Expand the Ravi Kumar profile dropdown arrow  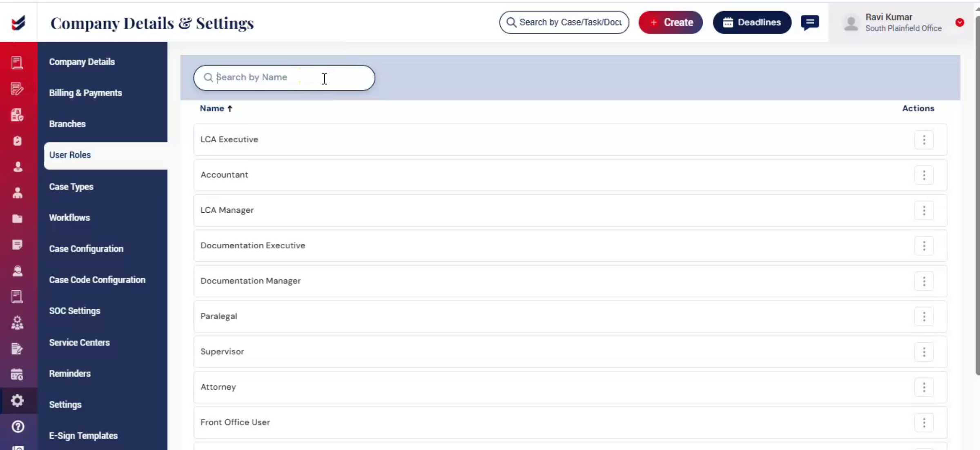point(960,22)
